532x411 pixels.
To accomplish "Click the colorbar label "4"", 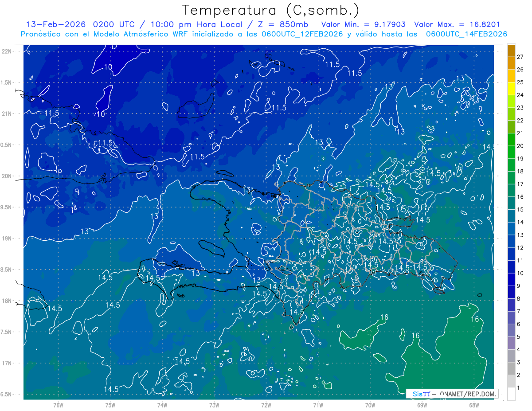I will pos(518,349).
